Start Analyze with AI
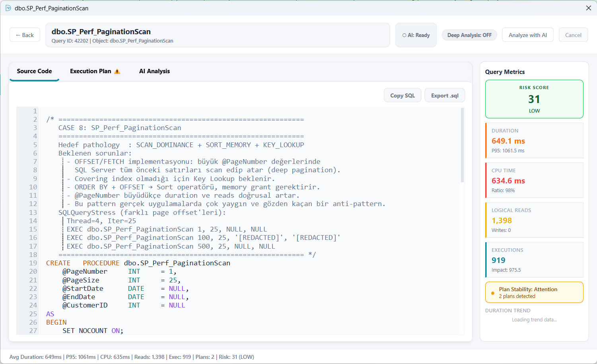 pyautogui.click(x=528, y=35)
